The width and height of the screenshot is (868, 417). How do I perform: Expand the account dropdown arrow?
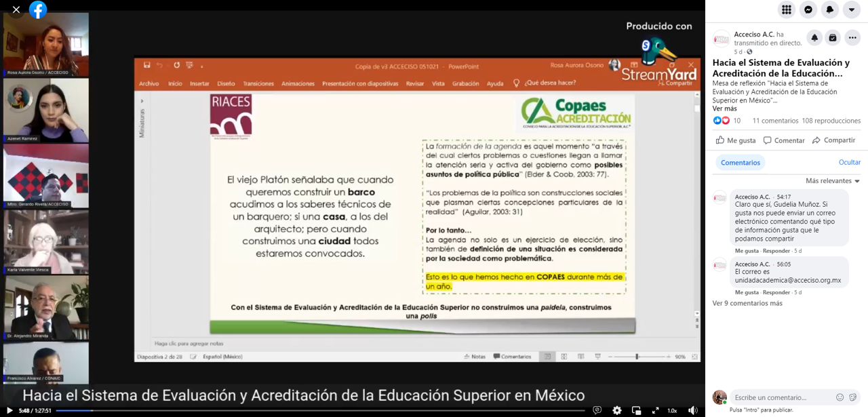851,9
